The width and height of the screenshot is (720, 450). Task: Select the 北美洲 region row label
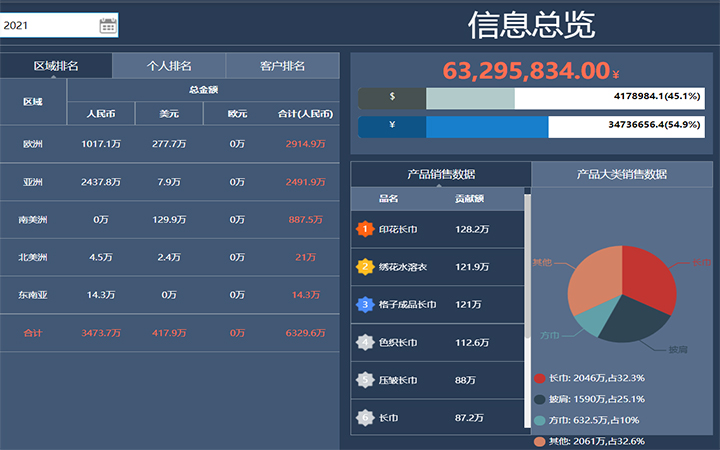(x=33, y=257)
